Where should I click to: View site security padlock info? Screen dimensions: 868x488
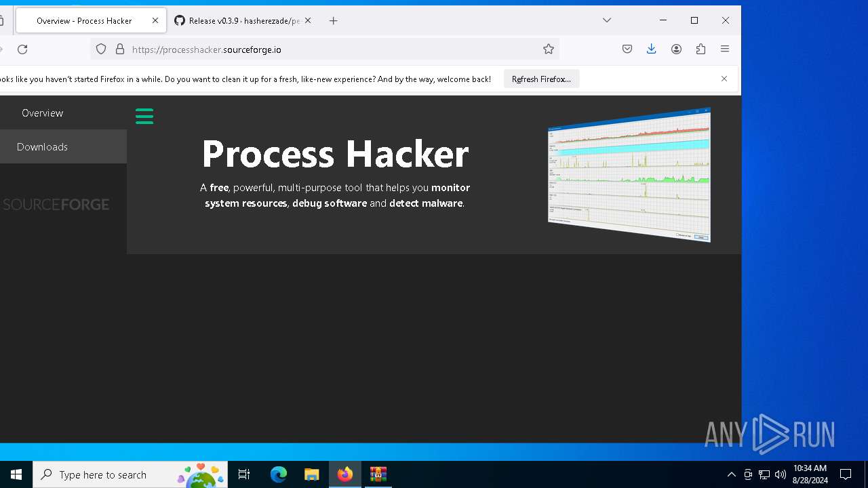tap(120, 49)
